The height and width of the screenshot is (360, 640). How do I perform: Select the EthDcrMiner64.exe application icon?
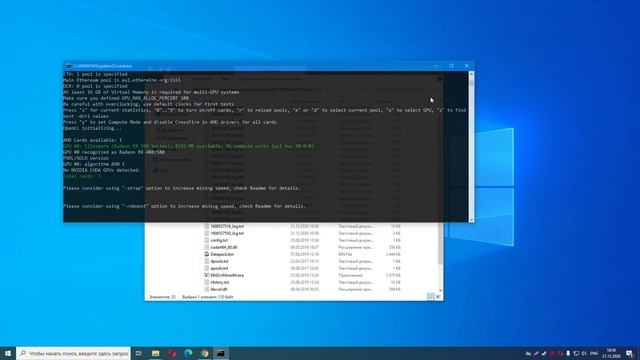(207, 275)
